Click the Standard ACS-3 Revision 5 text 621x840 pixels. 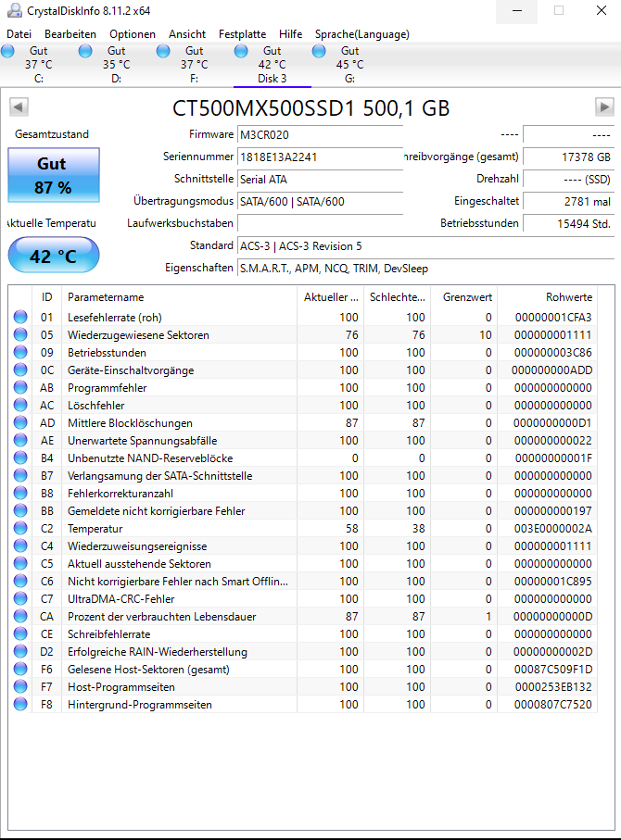click(300, 246)
